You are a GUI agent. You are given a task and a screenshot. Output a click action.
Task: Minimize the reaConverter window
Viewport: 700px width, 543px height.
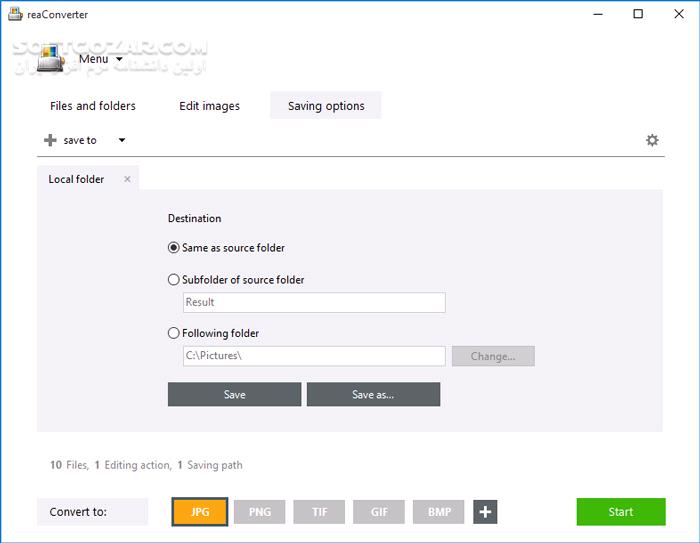tap(598, 14)
